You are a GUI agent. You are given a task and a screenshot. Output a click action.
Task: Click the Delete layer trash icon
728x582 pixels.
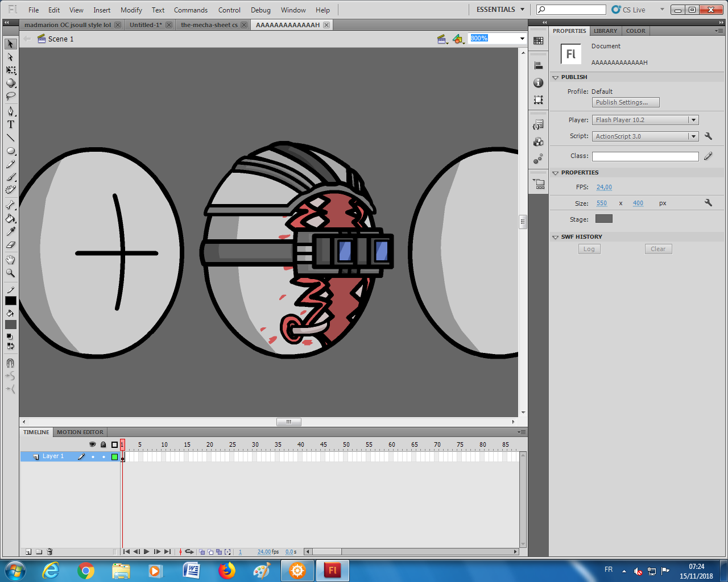(49, 551)
